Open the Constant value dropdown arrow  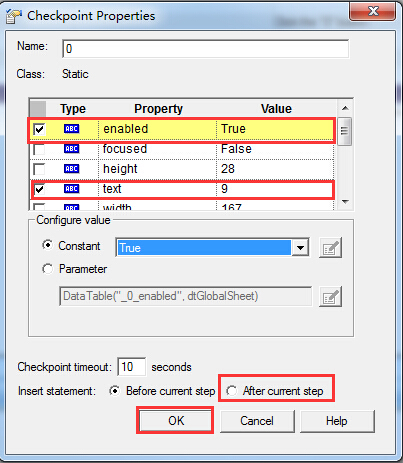[300, 248]
